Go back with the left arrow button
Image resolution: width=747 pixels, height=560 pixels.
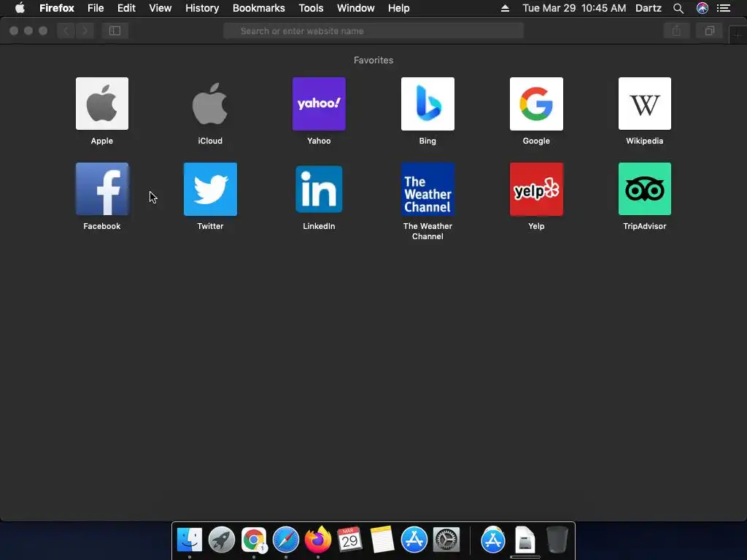pyautogui.click(x=66, y=31)
